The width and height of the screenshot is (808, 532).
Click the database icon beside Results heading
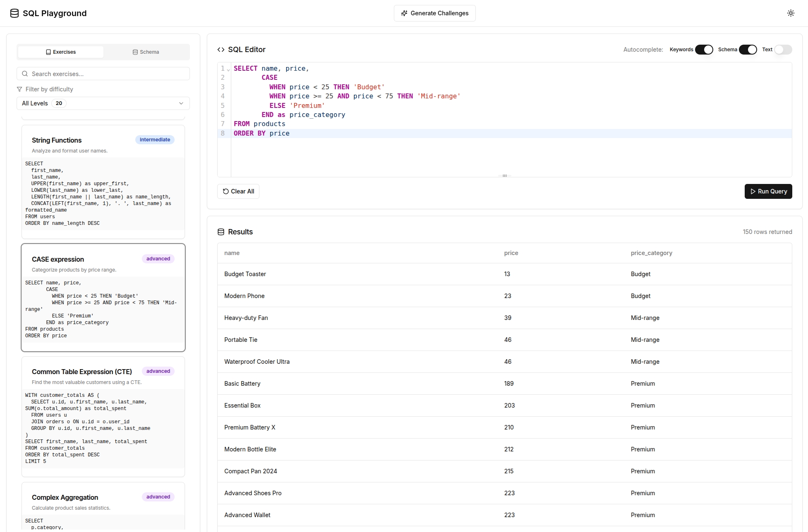(221, 232)
